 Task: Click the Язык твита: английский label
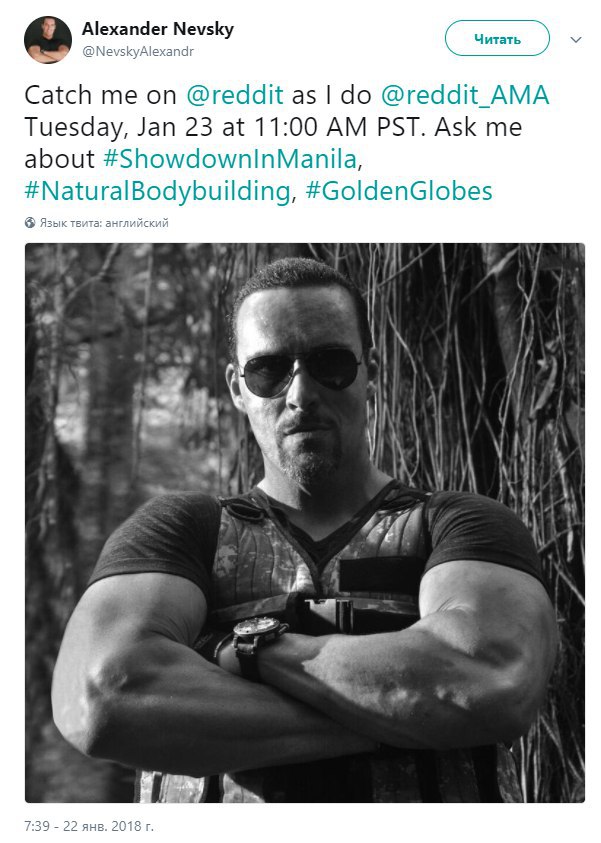click(x=104, y=223)
